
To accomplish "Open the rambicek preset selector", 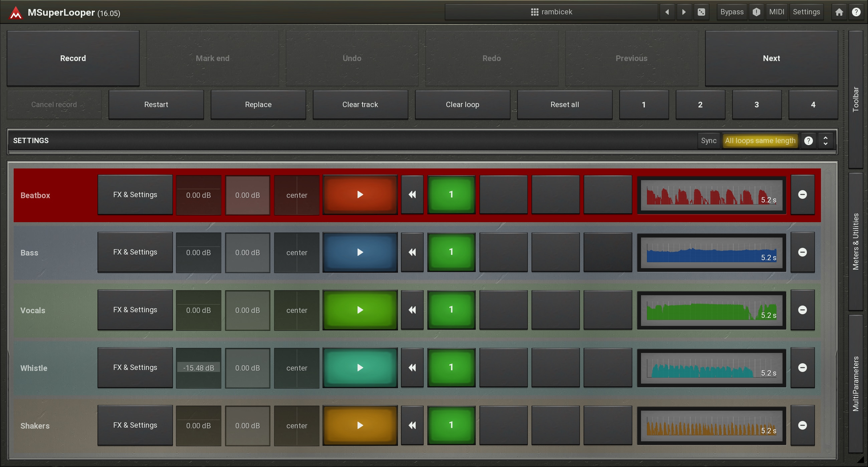I will [x=551, y=12].
